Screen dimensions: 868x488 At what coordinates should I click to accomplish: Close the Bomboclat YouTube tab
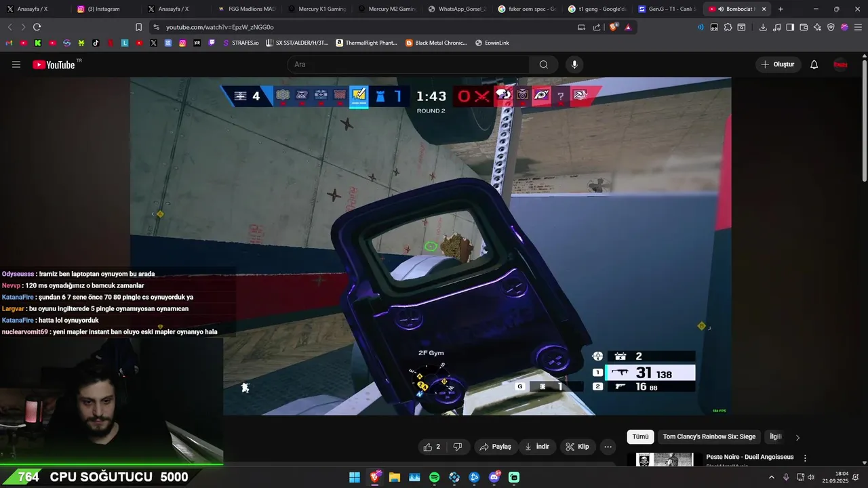(x=764, y=9)
